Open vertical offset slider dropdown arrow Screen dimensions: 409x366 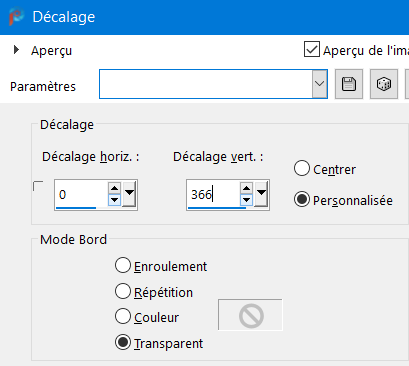tap(261, 194)
